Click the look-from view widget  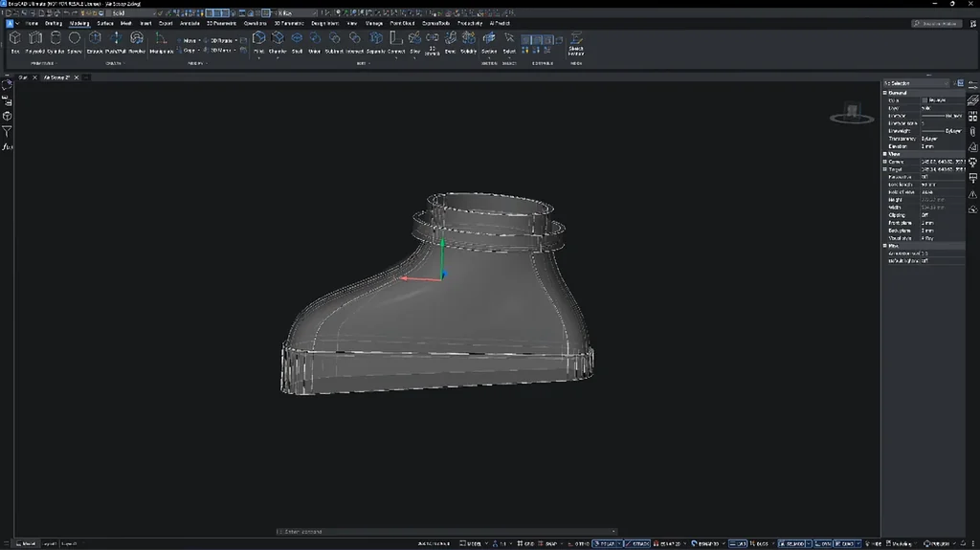tap(852, 114)
